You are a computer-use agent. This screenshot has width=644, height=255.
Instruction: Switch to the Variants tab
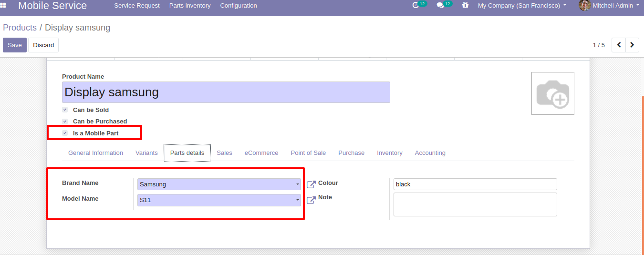coord(146,153)
